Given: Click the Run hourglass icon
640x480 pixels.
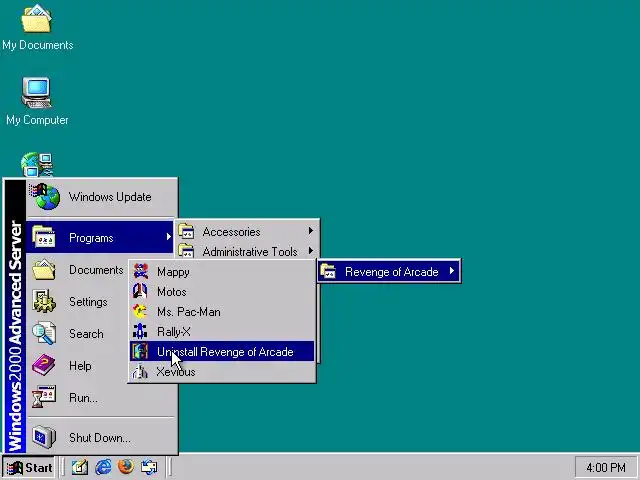Looking at the screenshot, I should coord(44,397).
